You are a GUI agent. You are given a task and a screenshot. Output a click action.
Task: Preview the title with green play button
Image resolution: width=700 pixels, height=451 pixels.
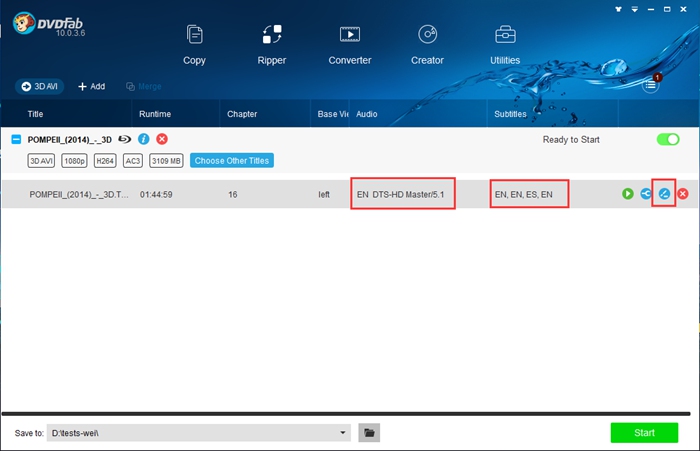pyautogui.click(x=628, y=193)
